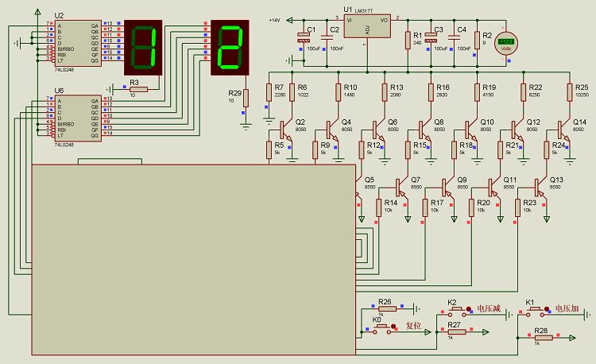Viewport: 596px width, 364px height.
Task: Click resistor R29 under the second display
Action: [246, 98]
